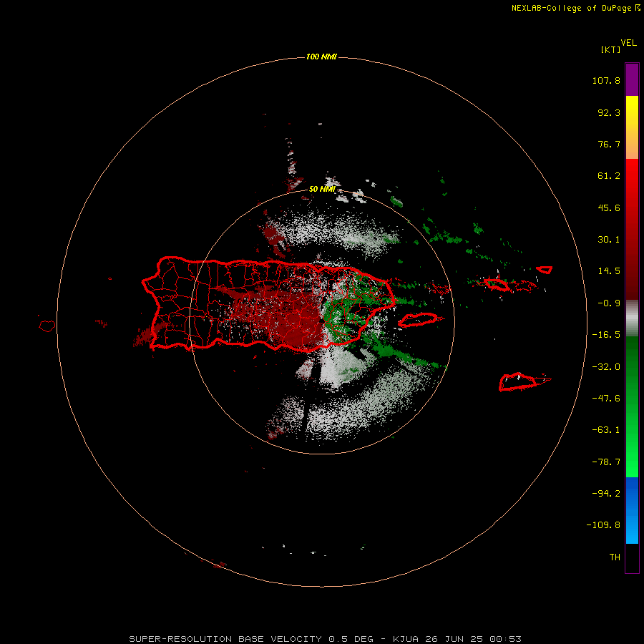The image size is (644, 644).
Task: Select the 14.5 velocity scale value
Action: coord(609,271)
